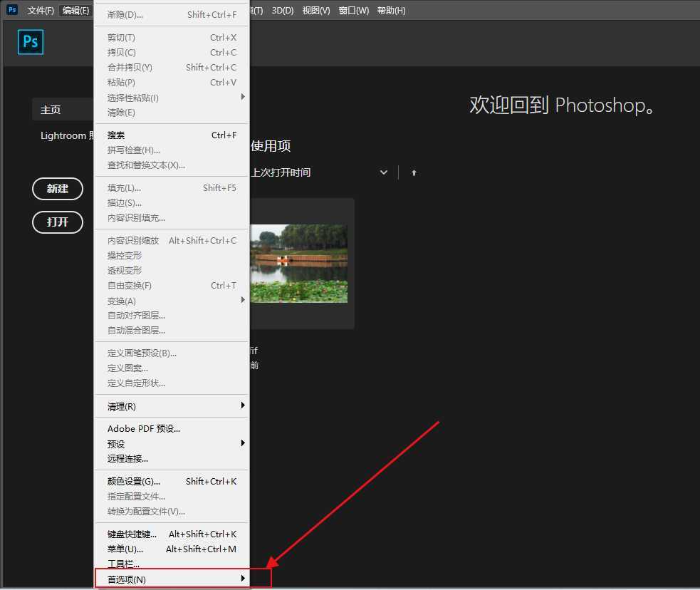Open the 视图 menu

[x=315, y=10]
